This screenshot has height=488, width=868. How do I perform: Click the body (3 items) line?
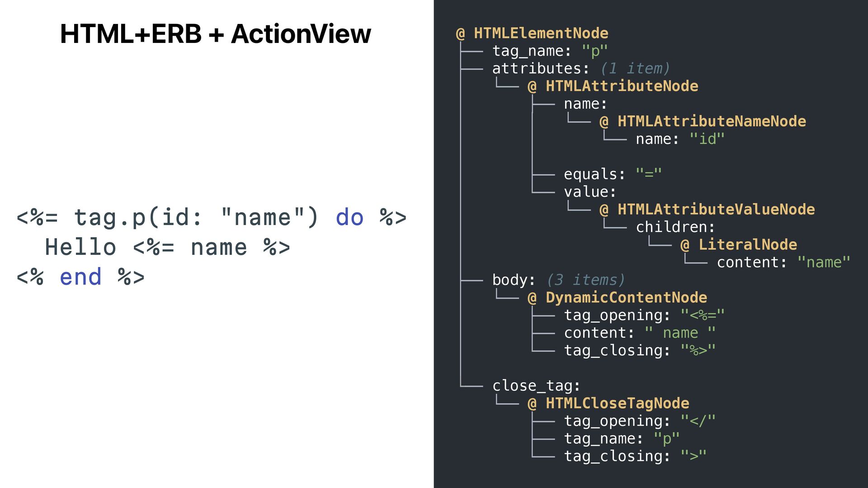558,280
